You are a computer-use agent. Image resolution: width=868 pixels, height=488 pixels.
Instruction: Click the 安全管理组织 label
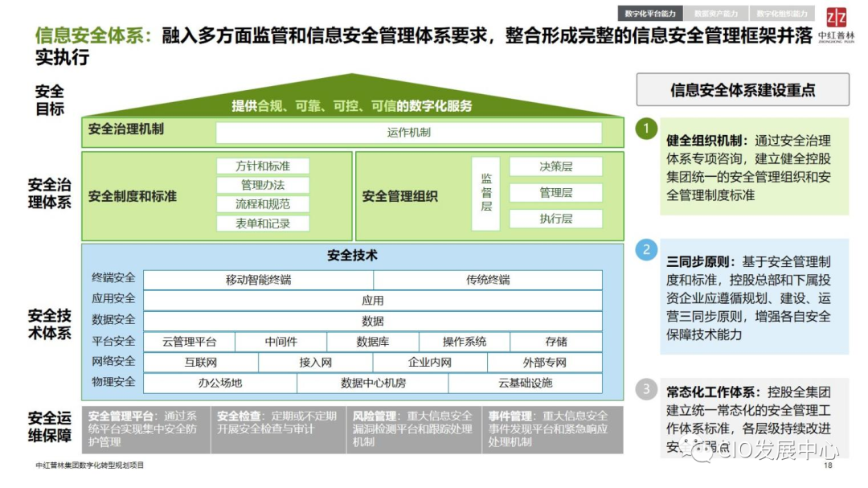pos(399,197)
